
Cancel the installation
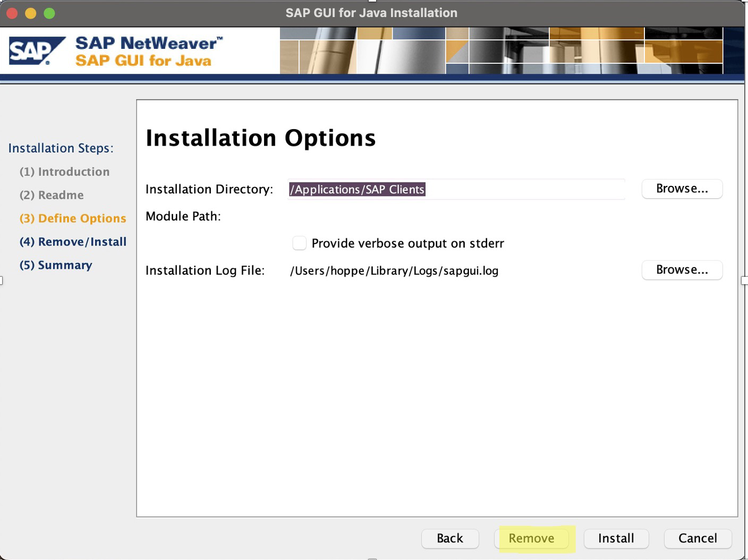click(698, 538)
